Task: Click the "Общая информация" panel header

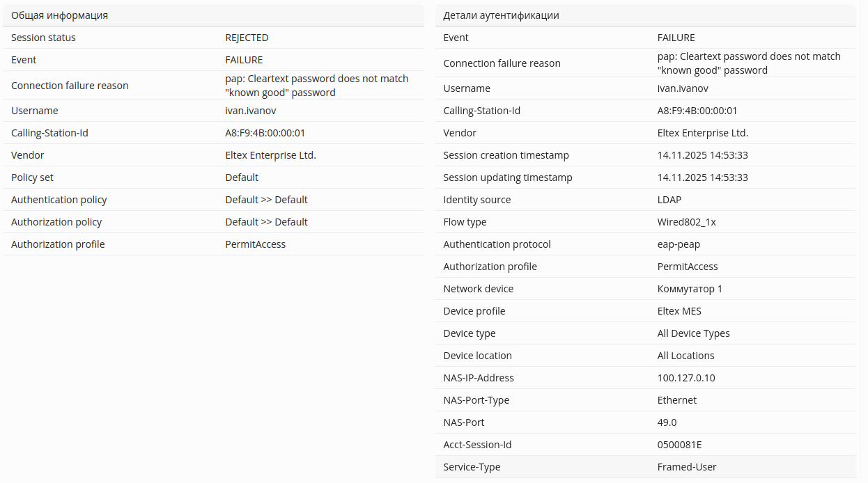Action: coord(60,15)
